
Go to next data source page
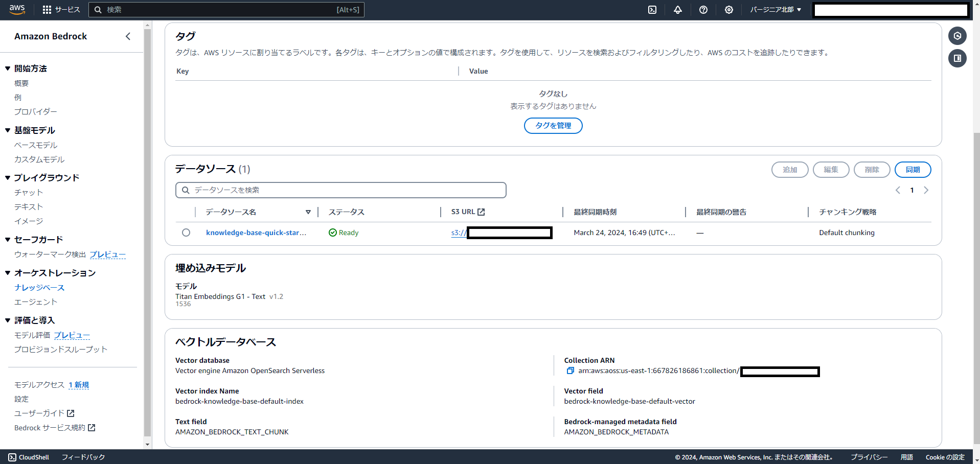[x=926, y=190]
